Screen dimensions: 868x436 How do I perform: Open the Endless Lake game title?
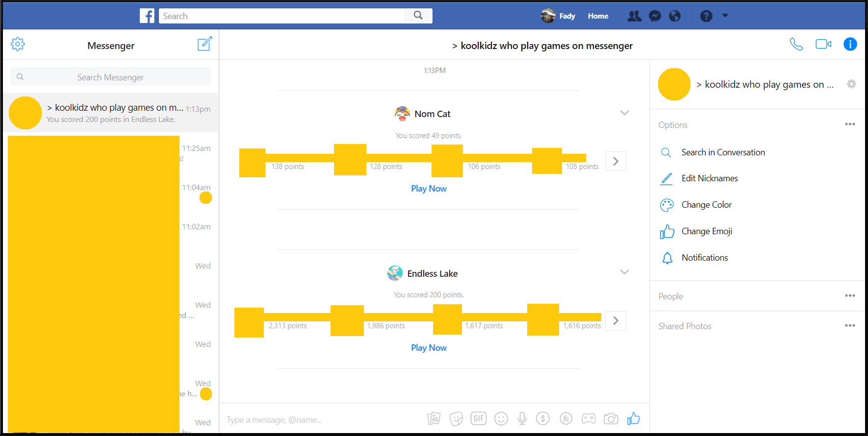tap(433, 273)
